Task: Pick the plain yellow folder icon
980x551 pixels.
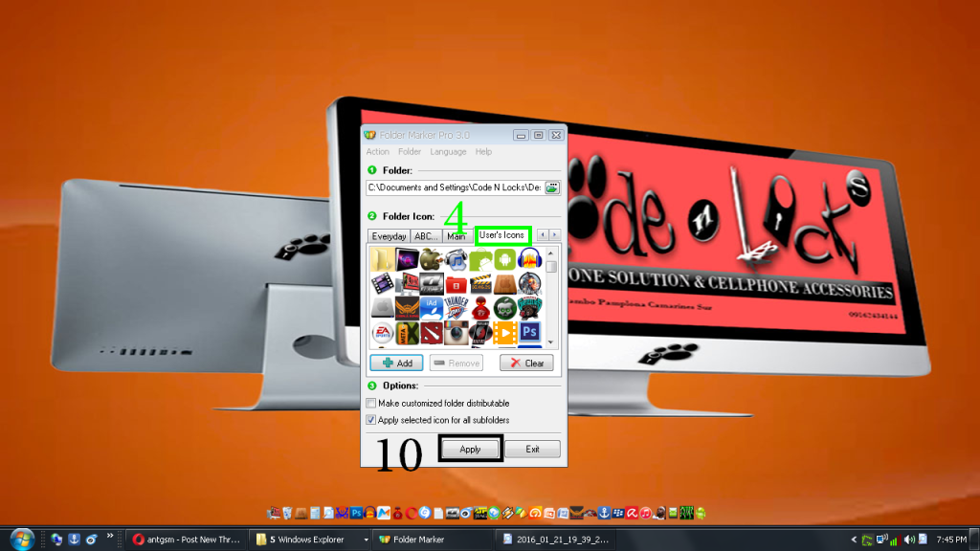Action: coord(382,259)
